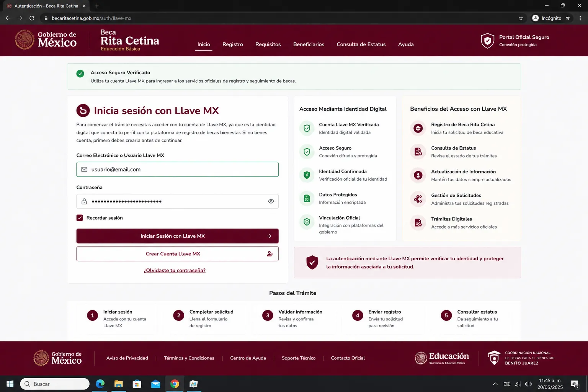Screen dimensions: 588x392
Task: Go back with the browser back arrow
Action: 8,18
